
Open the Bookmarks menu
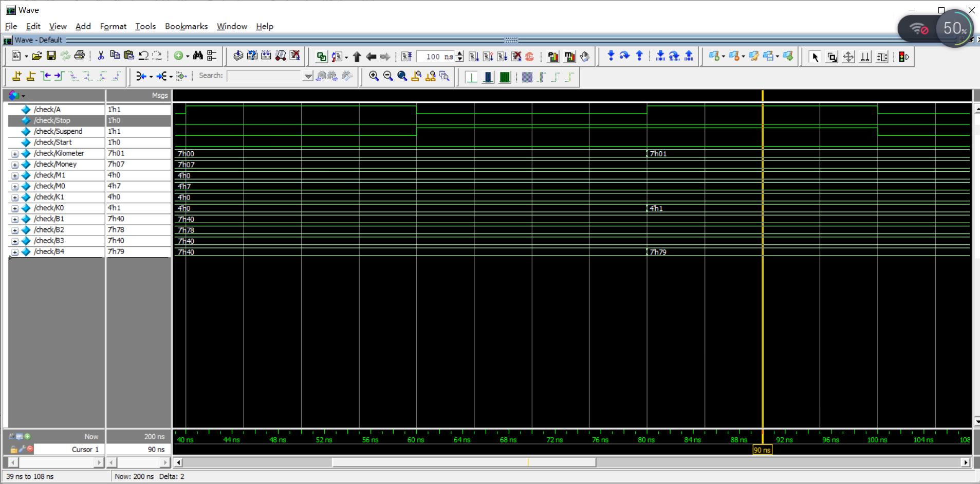tap(186, 26)
